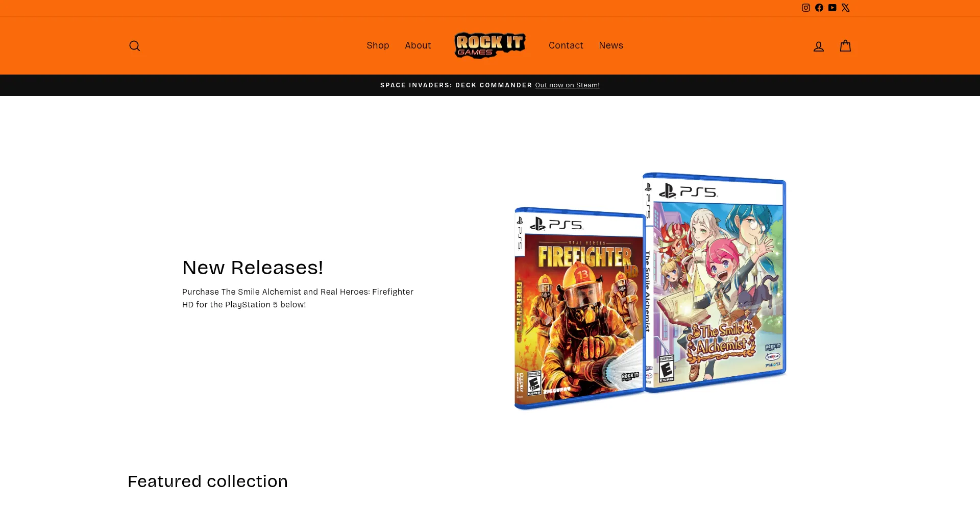The width and height of the screenshot is (980, 507).
Task: Open the account login icon
Action: (819, 46)
